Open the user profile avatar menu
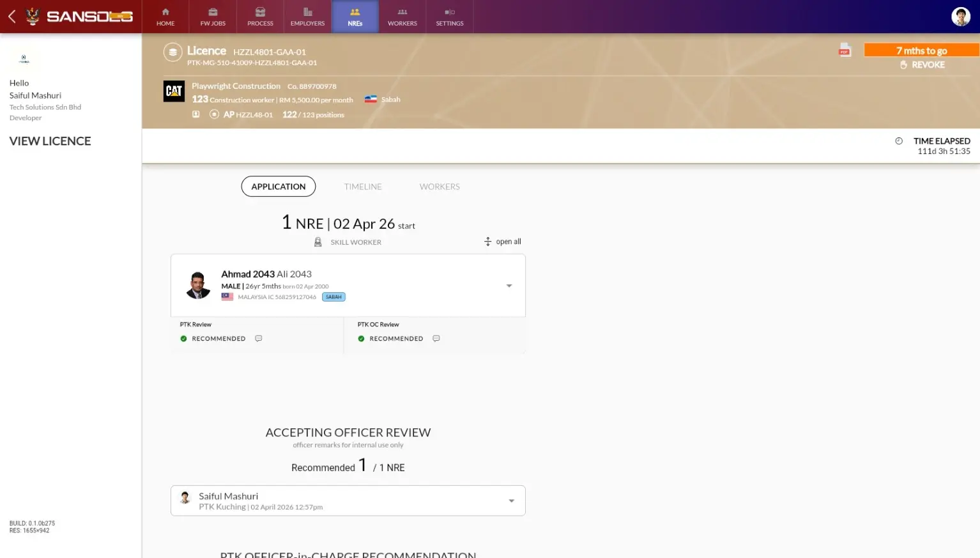This screenshot has height=558, width=980. (960, 17)
